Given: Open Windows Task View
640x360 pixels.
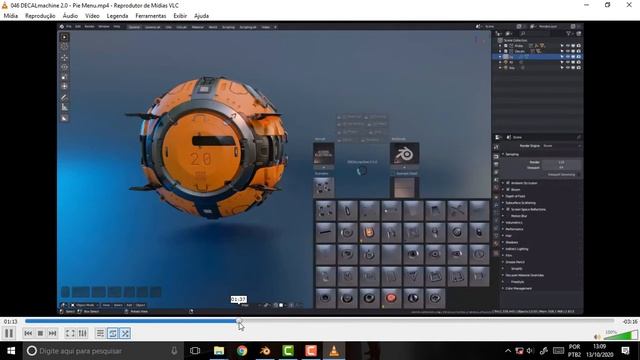Looking at the screenshot, I should coord(195,351).
